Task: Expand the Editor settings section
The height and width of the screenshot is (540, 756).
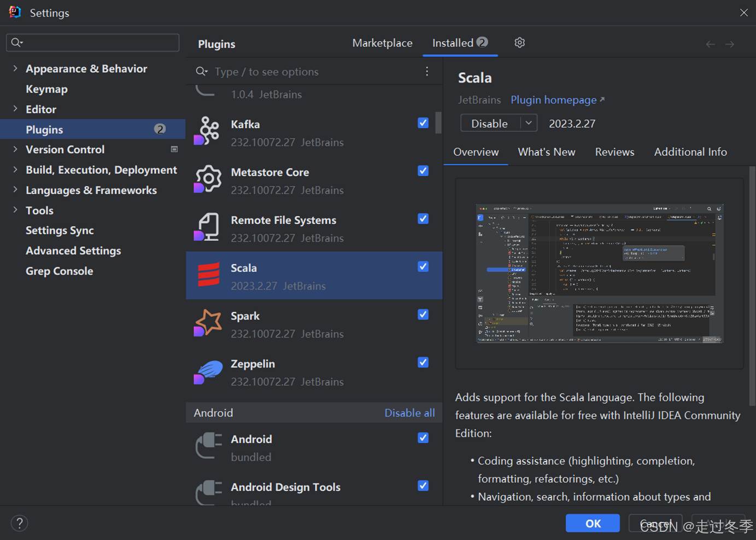Action: pos(15,109)
